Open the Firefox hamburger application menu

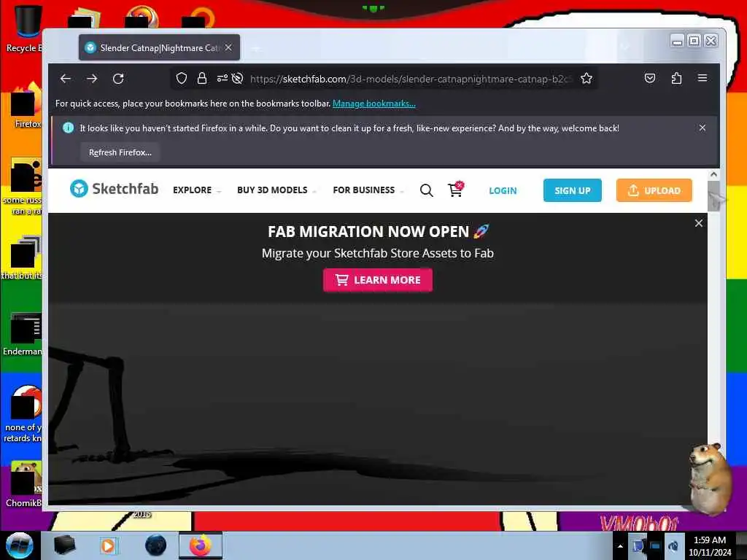pyautogui.click(x=703, y=78)
